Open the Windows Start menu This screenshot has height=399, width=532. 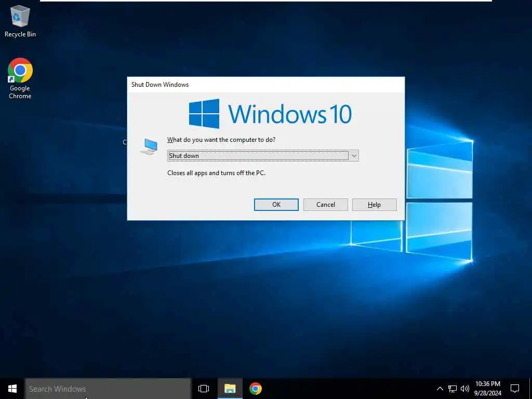[x=12, y=389]
